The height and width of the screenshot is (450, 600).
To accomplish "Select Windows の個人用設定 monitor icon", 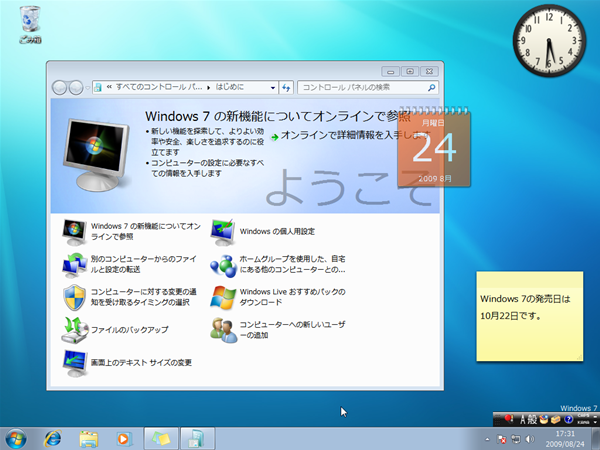I will 223,232.
